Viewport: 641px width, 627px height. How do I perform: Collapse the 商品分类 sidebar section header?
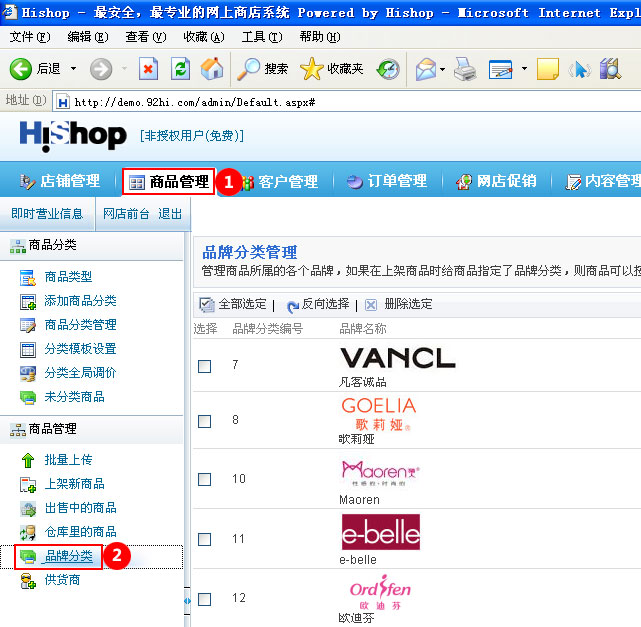(x=92, y=245)
